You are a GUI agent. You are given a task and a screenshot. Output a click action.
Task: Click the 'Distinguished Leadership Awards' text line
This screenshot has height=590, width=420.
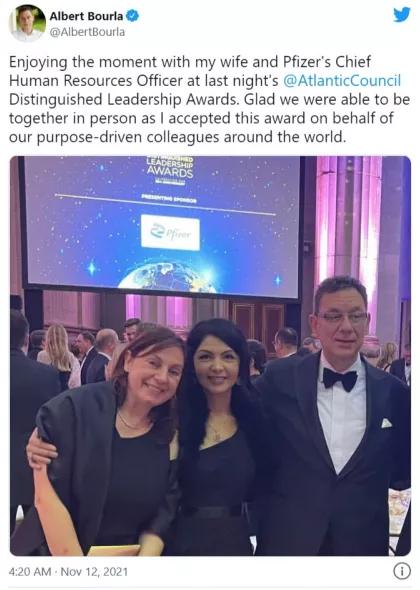(x=125, y=99)
